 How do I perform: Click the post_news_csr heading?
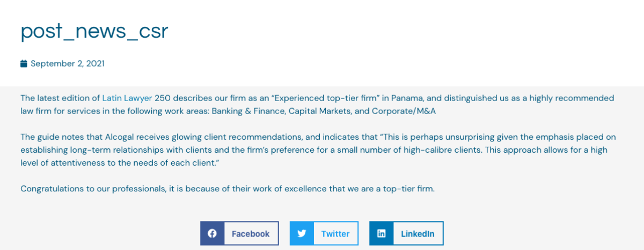pyautogui.click(x=94, y=31)
